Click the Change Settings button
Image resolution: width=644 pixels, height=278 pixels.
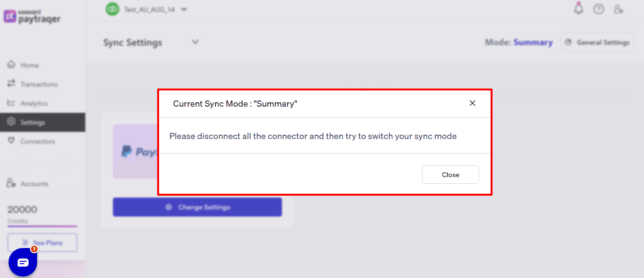[197, 207]
